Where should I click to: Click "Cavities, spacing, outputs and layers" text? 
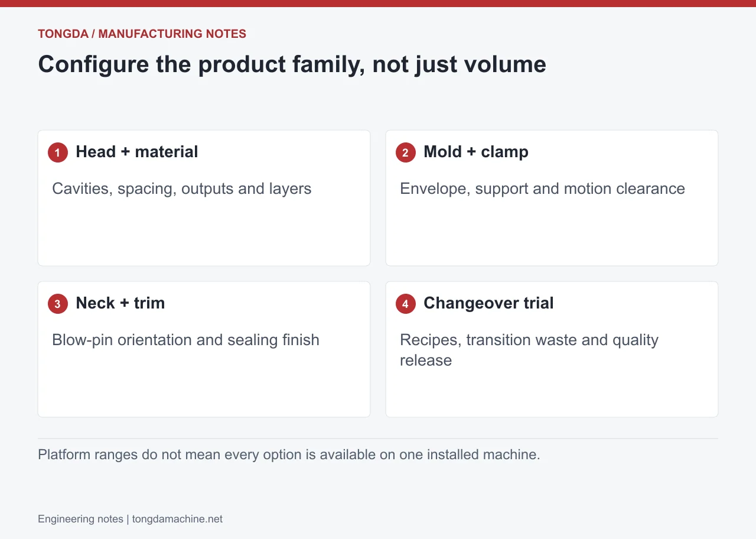[182, 189]
